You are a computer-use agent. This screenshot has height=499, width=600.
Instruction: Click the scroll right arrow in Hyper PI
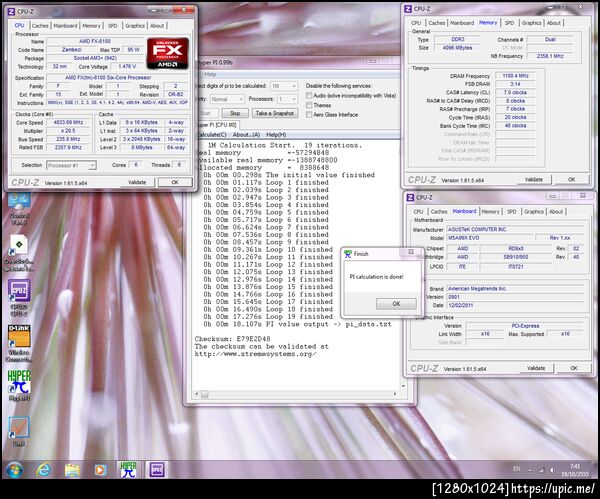[x=395, y=394]
